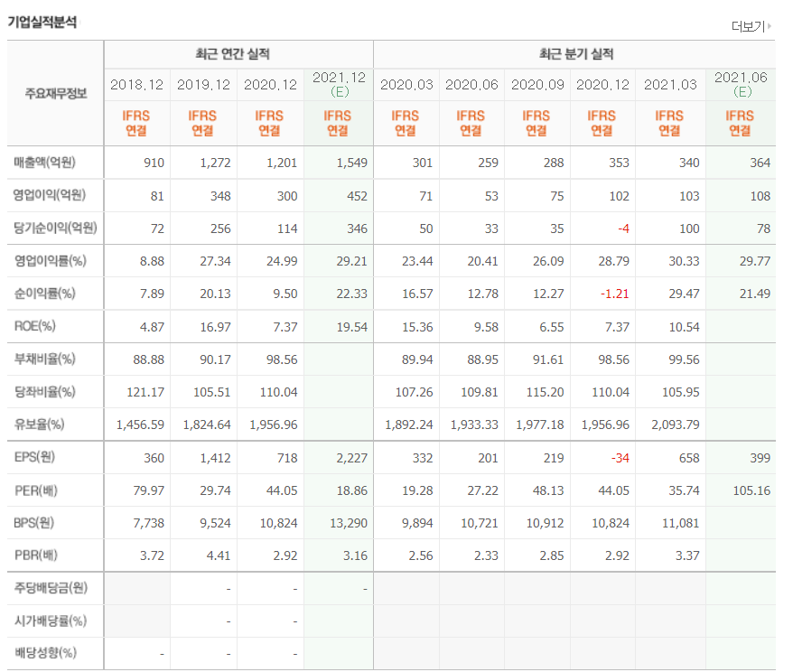Click the 1,272 revenue value
The image size is (793, 672).
[216, 163]
